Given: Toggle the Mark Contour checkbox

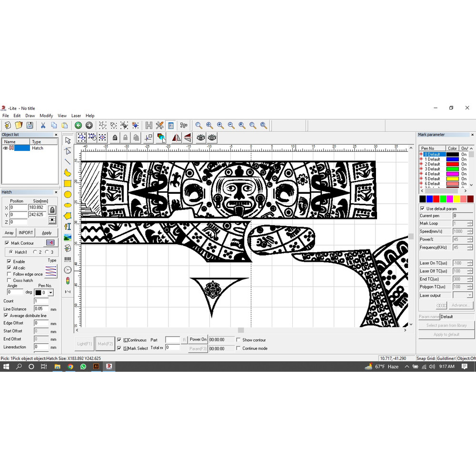Looking at the screenshot, I should pyautogui.click(x=7, y=243).
